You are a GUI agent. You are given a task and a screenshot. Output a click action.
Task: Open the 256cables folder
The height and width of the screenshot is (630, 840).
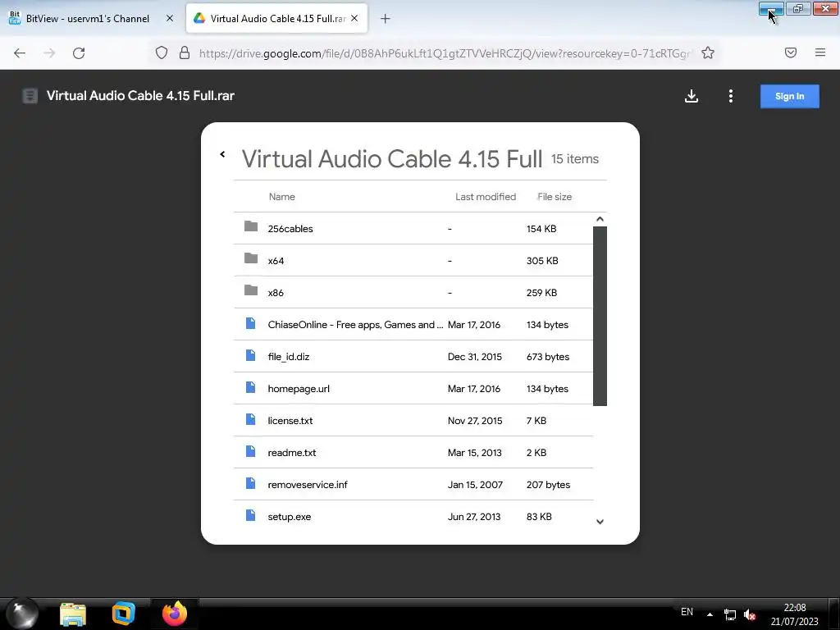290,229
